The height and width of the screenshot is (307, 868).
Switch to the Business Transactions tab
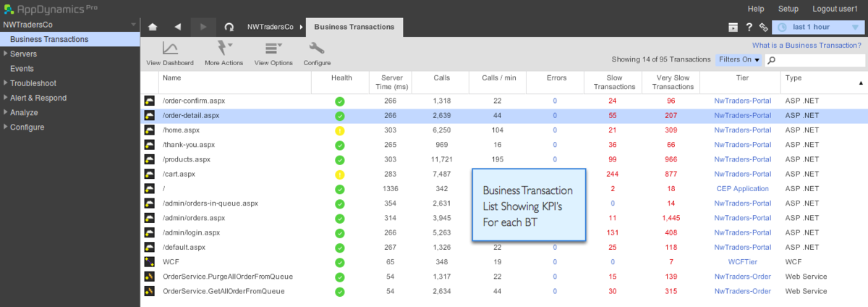(x=354, y=27)
